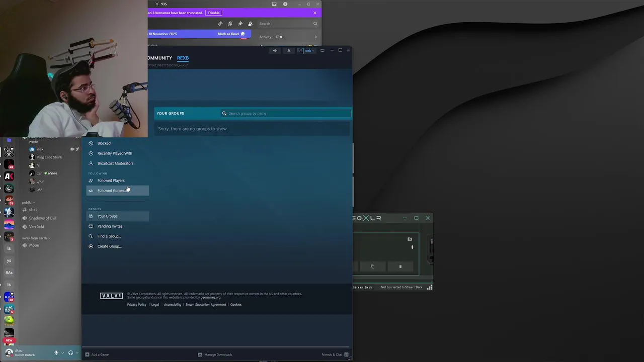Click GoXLR trash delete icon button
Image resolution: width=644 pixels, height=362 pixels.
point(400,266)
